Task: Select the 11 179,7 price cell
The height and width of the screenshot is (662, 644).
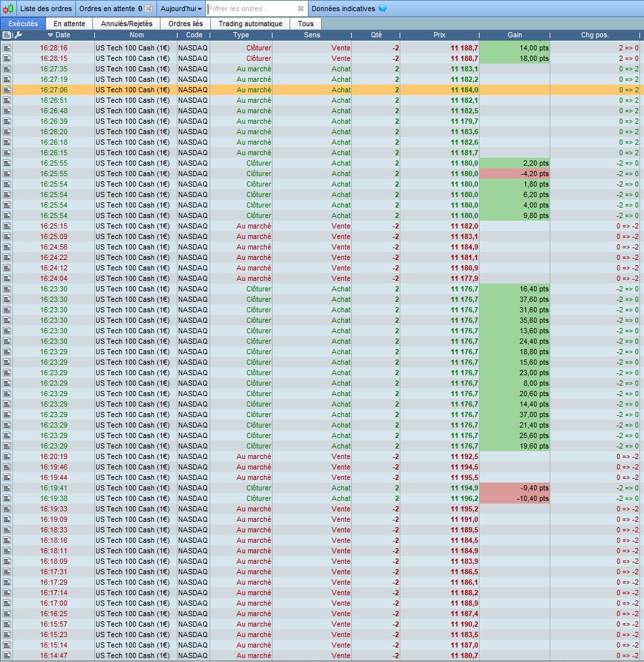Action: tap(440, 121)
